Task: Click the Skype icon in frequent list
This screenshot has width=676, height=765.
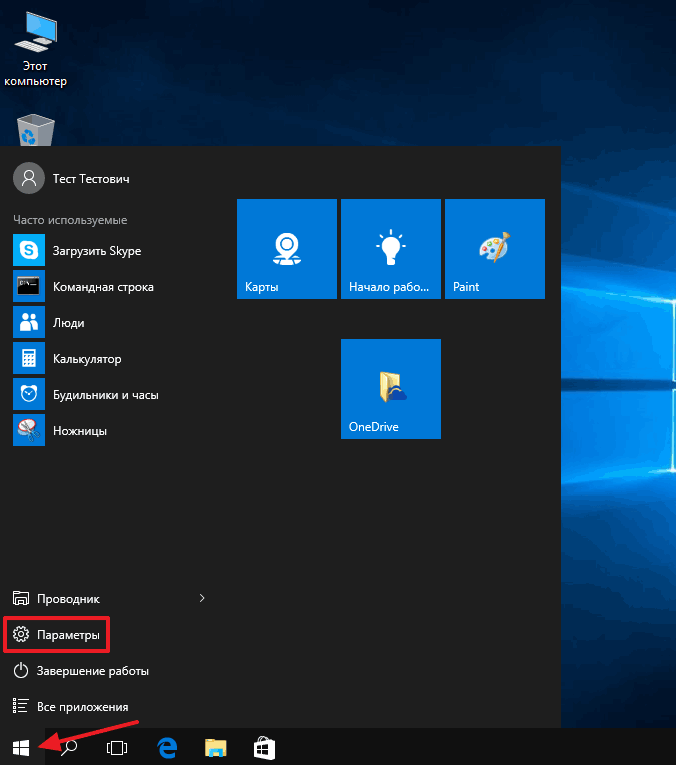Action: click(29, 250)
